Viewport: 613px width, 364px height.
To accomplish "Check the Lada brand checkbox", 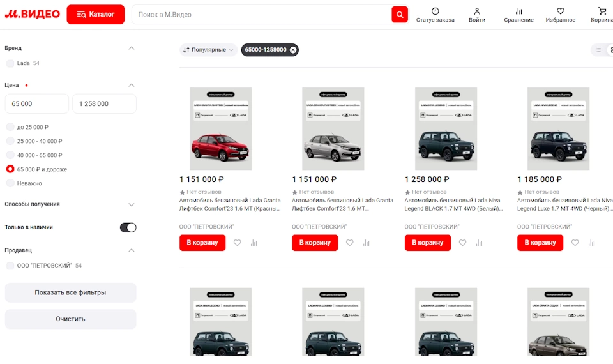I will [x=10, y=63].
